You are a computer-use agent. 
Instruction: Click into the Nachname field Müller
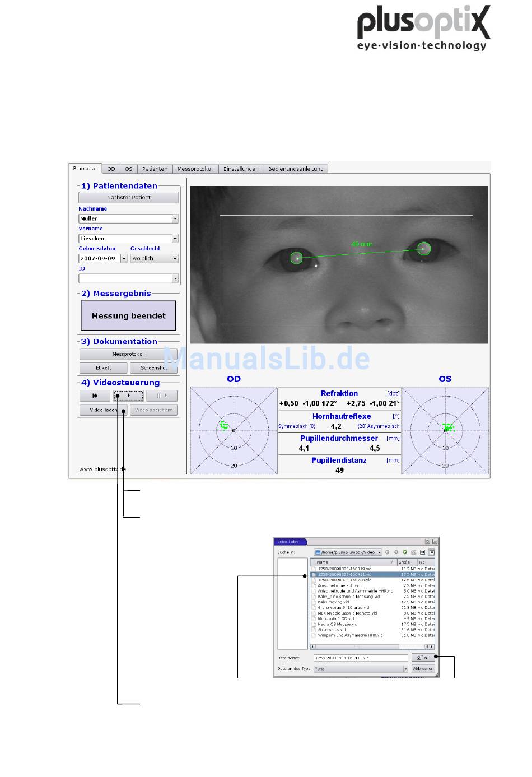(x=125, y=218)
